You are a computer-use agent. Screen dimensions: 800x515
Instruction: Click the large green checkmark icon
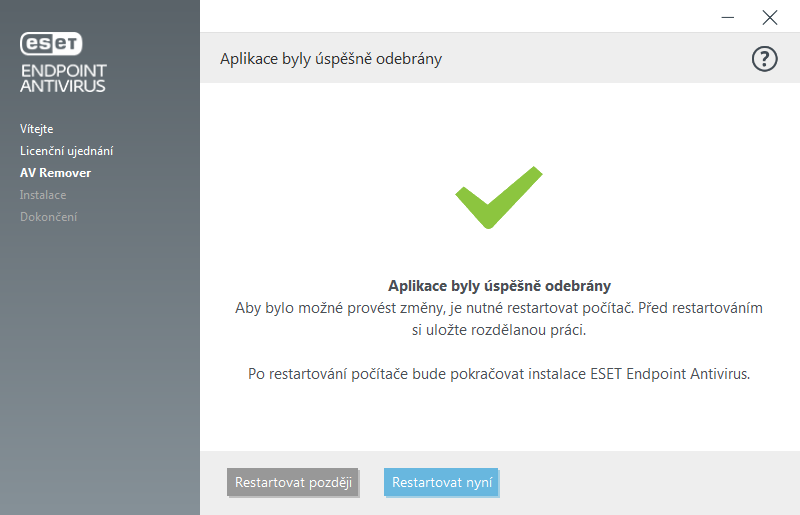coord(498,196)
